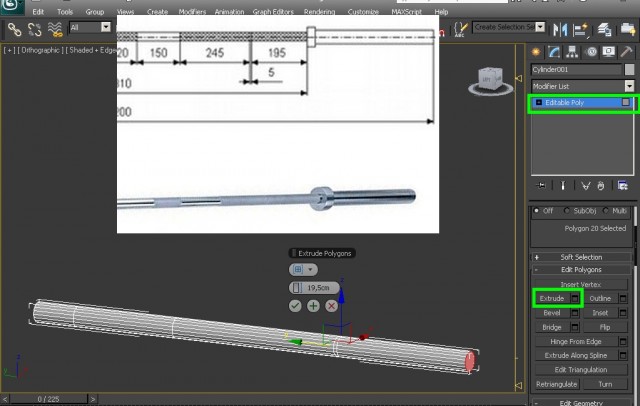Expand the Soft Selection rollout

tap(581, 257)
